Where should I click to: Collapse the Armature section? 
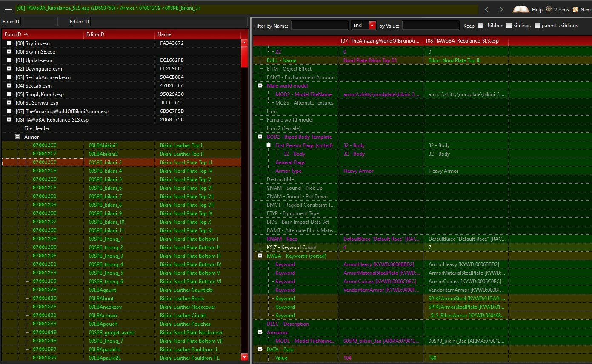(x=260, y=332)
